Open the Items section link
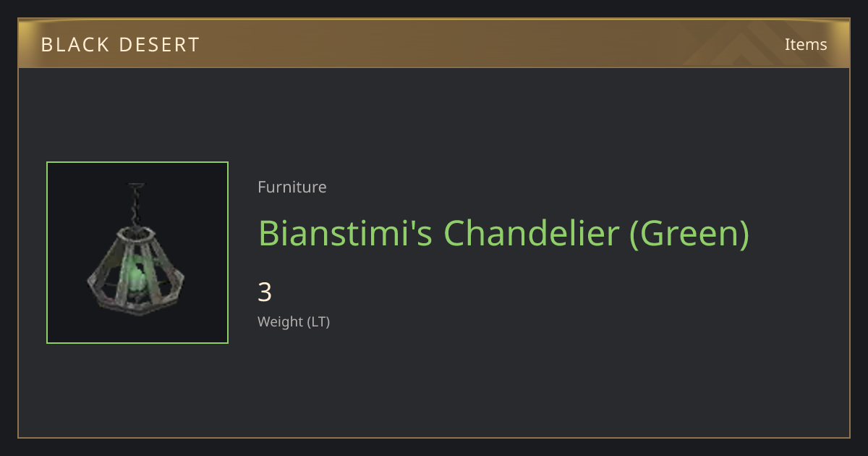The width and height of the screenshot is (868, 456). (x=806, y=44)
